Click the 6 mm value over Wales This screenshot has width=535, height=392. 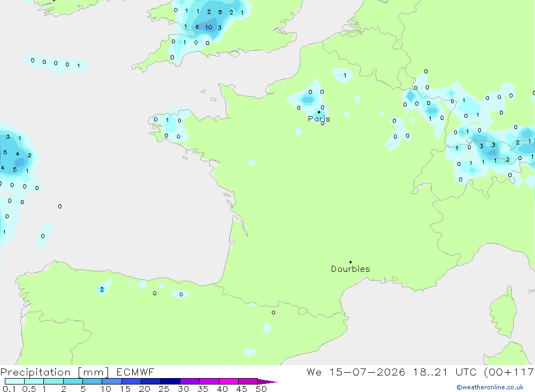[x=197, y=27]
